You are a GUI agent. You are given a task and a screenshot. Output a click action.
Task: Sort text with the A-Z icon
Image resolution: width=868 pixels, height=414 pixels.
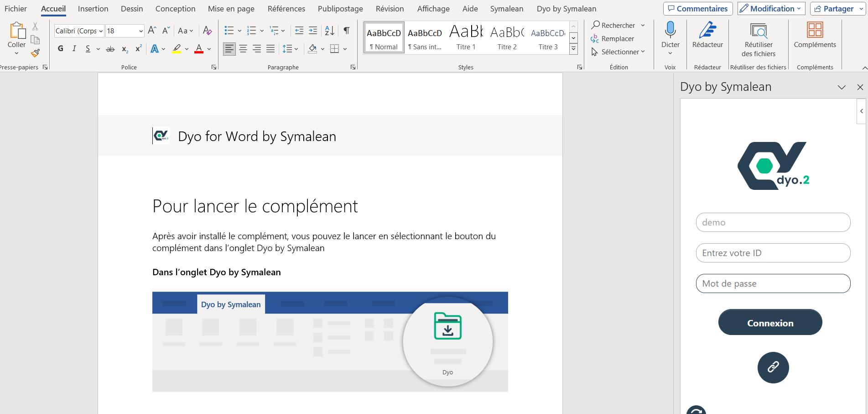point(329,31)
